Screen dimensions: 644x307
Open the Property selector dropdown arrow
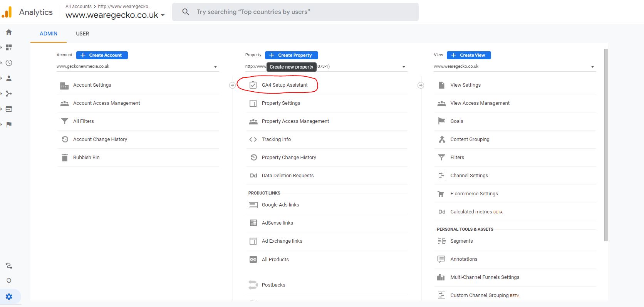[404, 67]
